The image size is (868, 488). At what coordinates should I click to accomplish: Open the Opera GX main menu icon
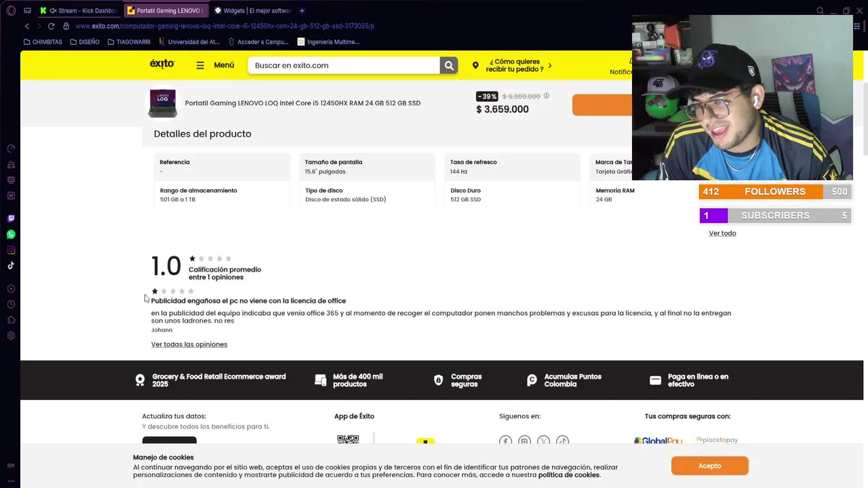pyautogui.click(x=11, y=11)
